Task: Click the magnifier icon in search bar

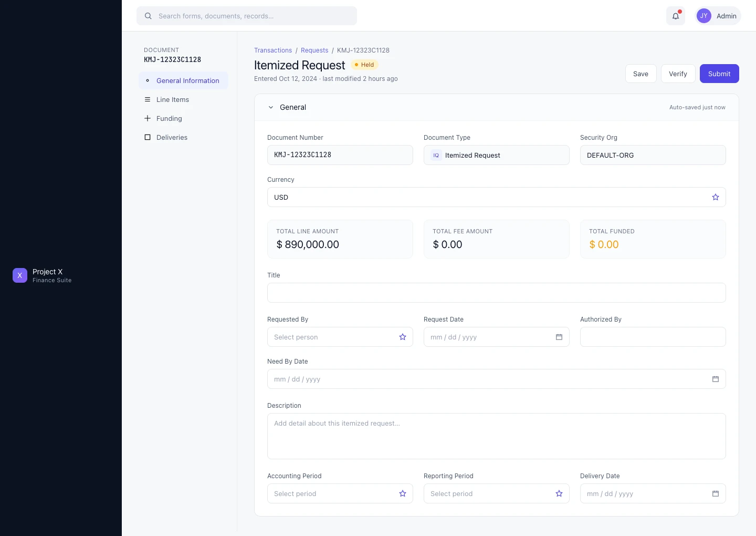Action: pyautogui.click(x=148, y=16)
